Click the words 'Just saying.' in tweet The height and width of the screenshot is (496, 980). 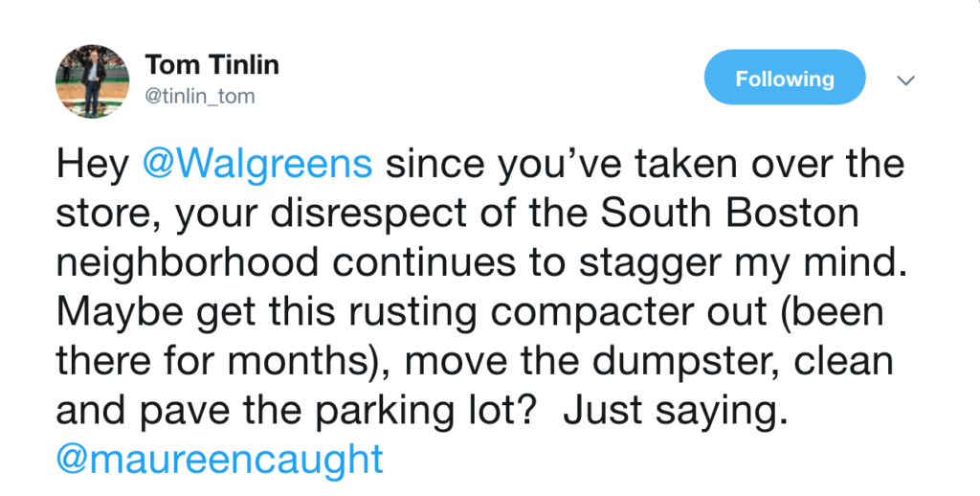coord(675,411)
